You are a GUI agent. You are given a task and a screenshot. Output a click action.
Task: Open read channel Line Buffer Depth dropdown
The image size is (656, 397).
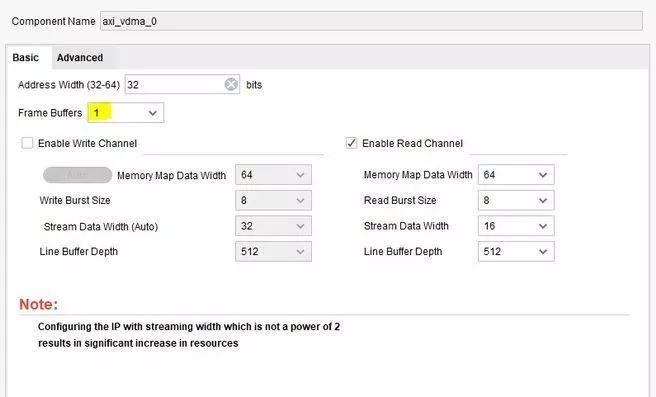(x=516, y=251)
